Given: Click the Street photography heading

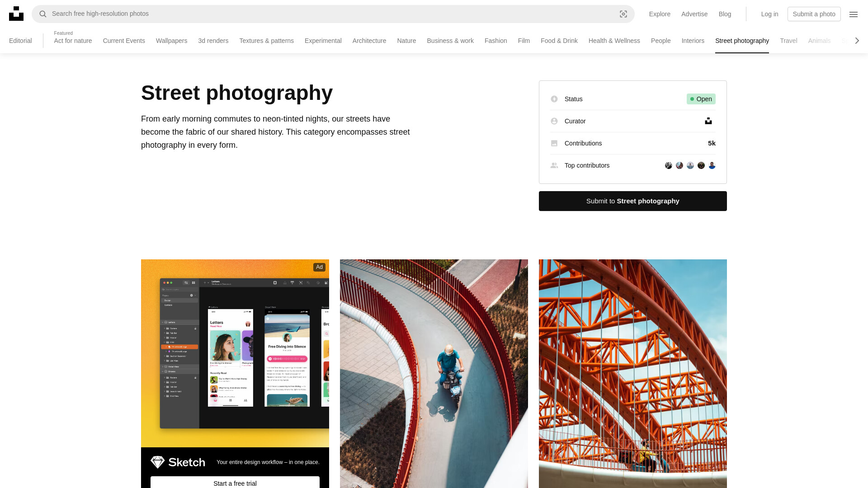Looking at the screenshot, I should click(x=237, y=93).
